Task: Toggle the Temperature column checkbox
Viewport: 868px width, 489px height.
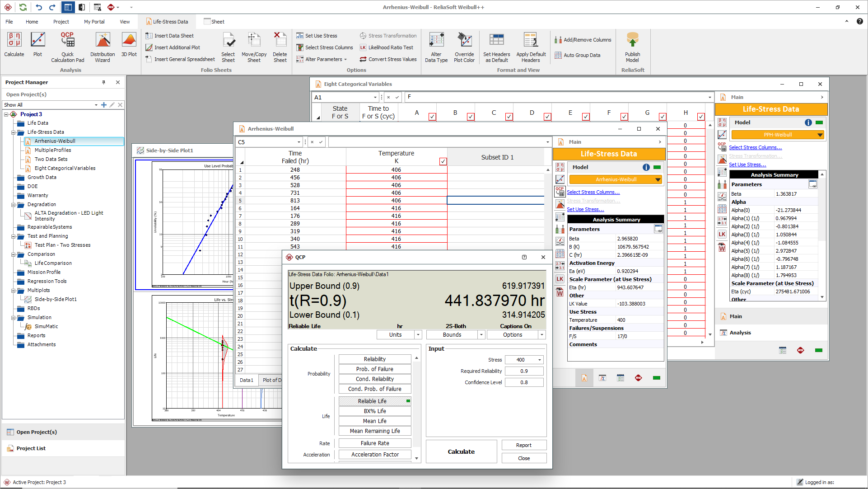Action: [x=443, y=161]
